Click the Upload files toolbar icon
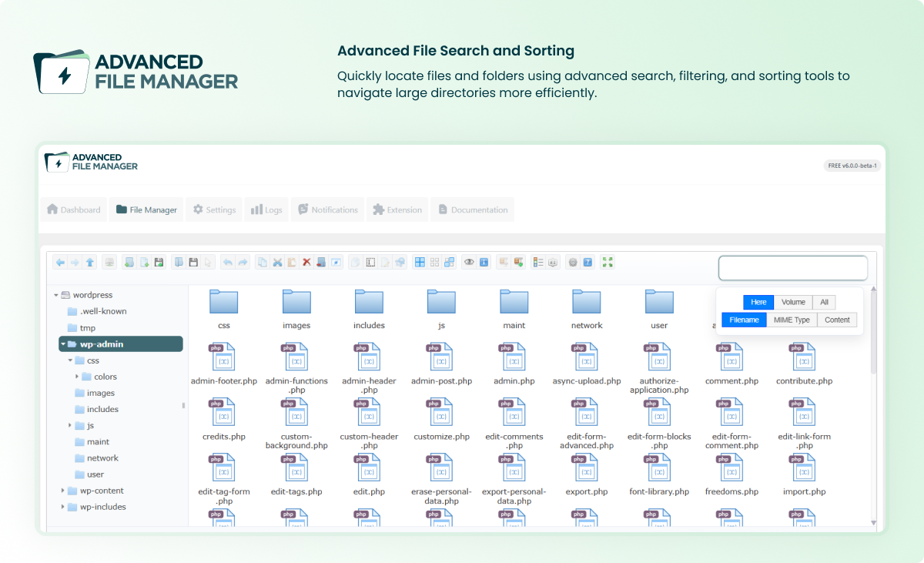 (159, 263)
